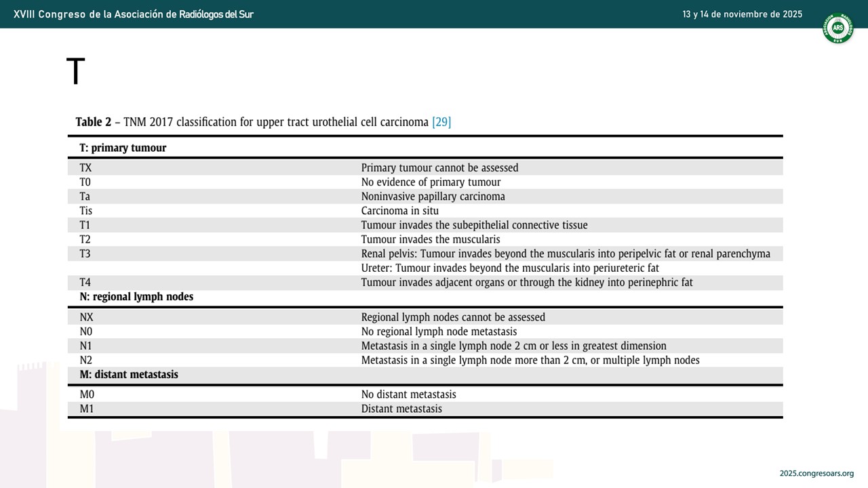Select the T4 adjacent organs description

pos(527,283)
